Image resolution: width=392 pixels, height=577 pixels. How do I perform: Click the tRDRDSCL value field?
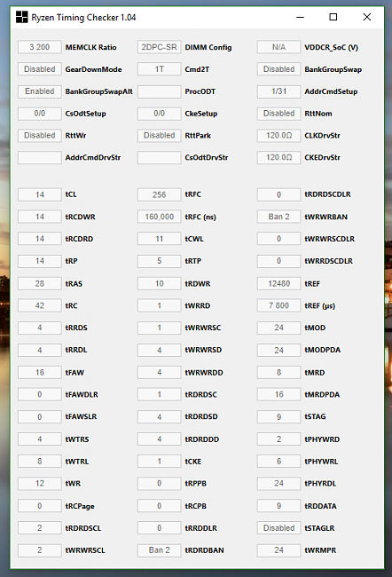click(x=40, y=528)
